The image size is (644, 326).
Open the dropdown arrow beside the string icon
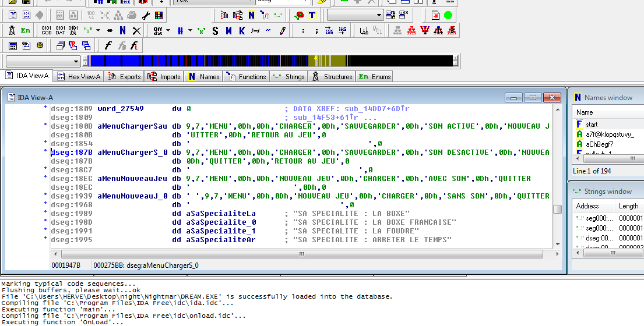click(98, 31)
